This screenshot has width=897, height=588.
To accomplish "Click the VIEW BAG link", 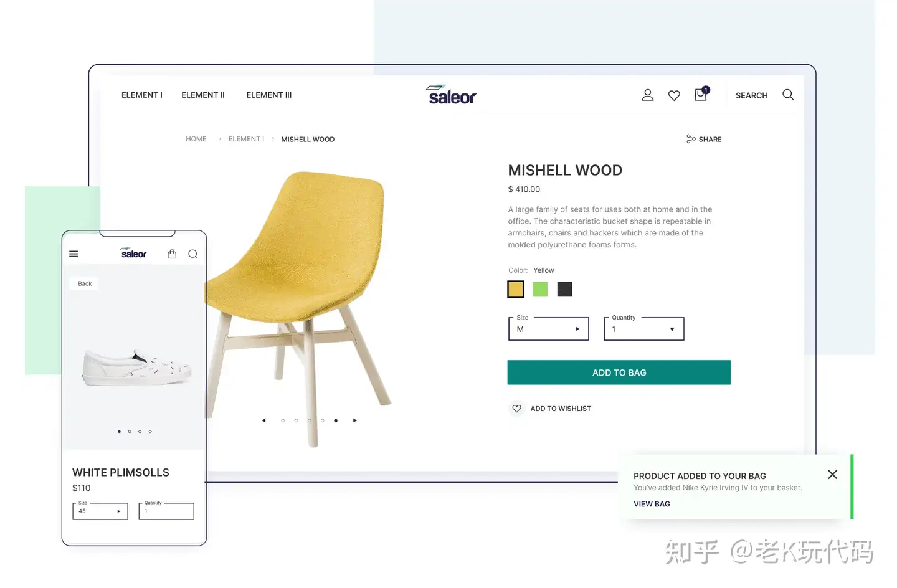I will click(652, 504).
